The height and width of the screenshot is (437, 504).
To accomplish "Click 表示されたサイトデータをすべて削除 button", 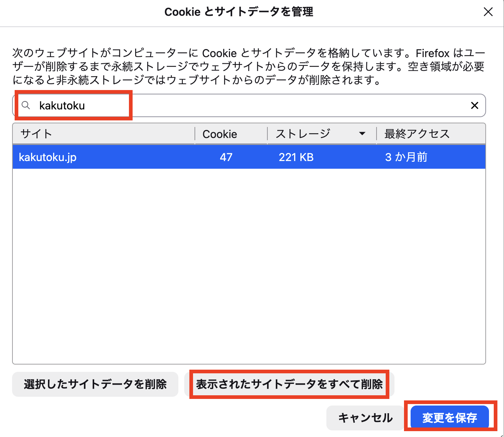I will point(290,385).
